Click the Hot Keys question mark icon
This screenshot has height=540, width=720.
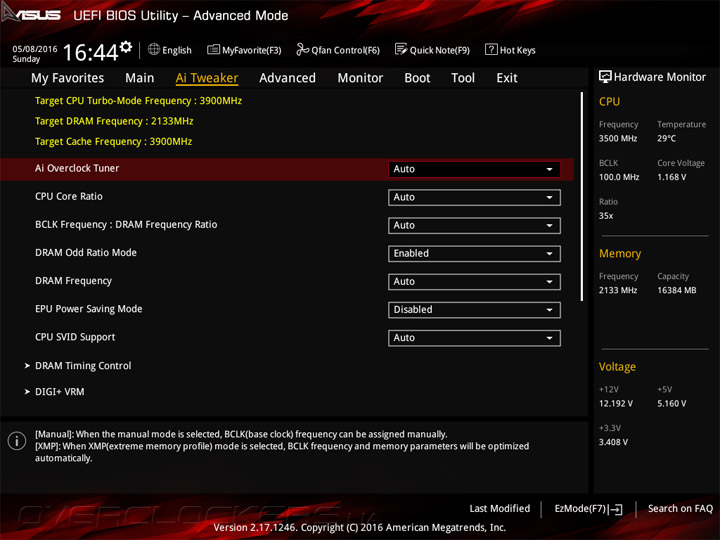pos(491,49)
